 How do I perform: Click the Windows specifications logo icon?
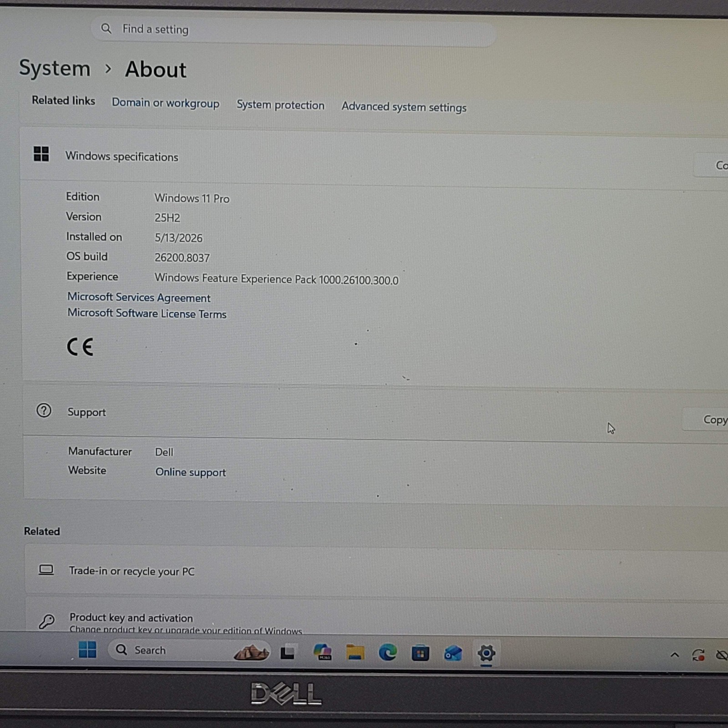[x=41, y=154]
